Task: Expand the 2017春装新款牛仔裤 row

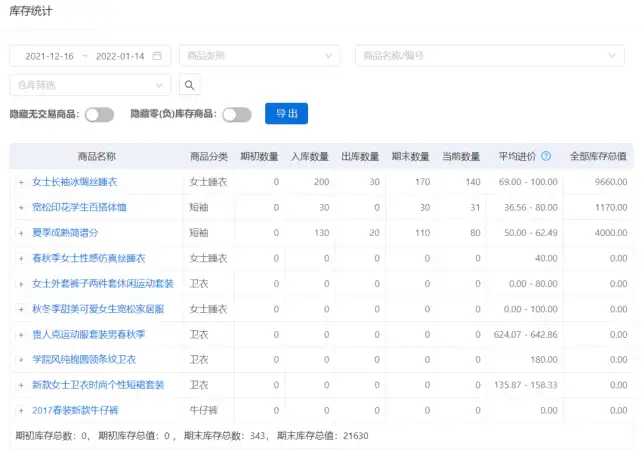Action: [21, 410]
